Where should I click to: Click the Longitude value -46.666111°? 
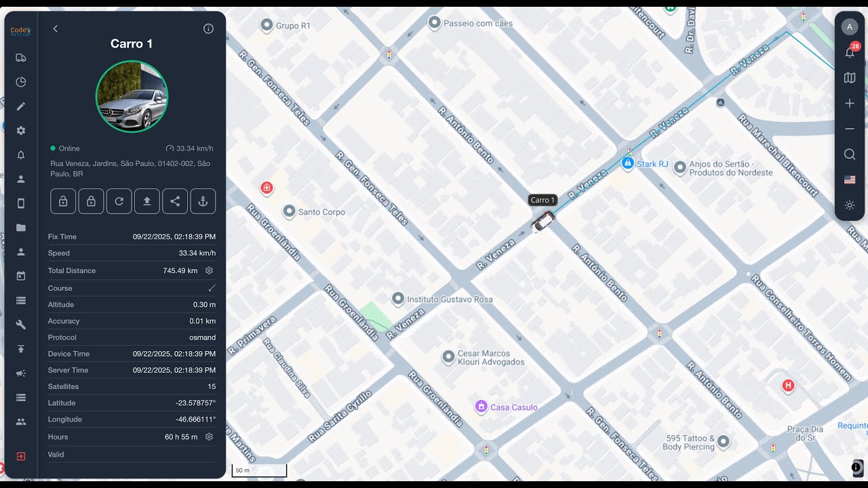(195, 419)
